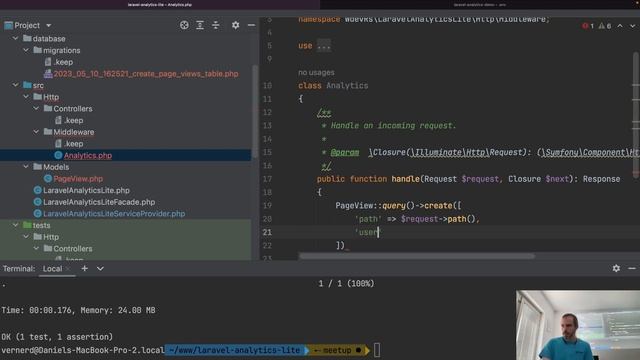This screenshot has width=640, height=360.
Task: Click the select opened file target icon
Action: click(184, 25)
